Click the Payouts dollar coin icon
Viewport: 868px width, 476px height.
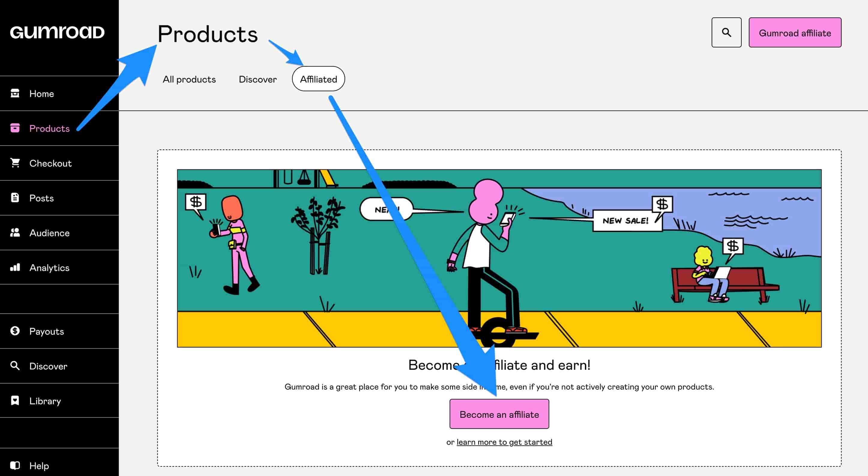(15, 331)
